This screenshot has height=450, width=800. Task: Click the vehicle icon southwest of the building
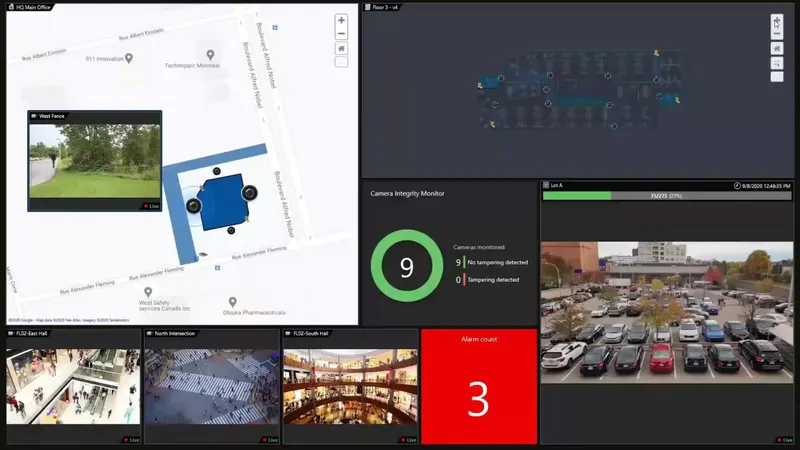(x=203, y=254)
